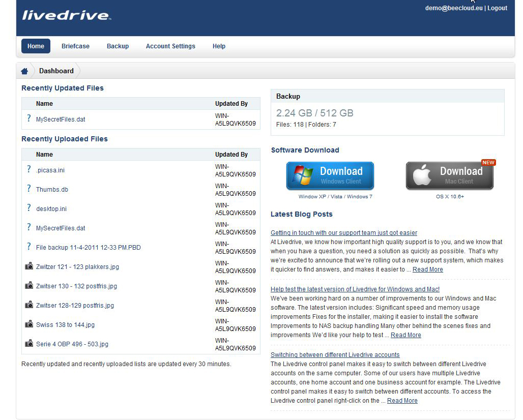Click the camera icon beside Serie 4 OBP 496 - 503.jpg
Viewport: 523px width, 420px height.
29,344
